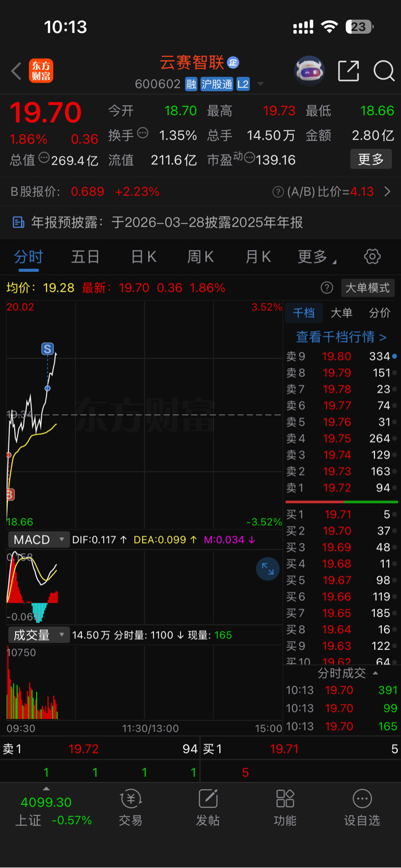Image resolution: width=401 pixels, height=868 pixels.
Task: Tap the (A/B)比价=4.13 text
Action: (330, 192)
